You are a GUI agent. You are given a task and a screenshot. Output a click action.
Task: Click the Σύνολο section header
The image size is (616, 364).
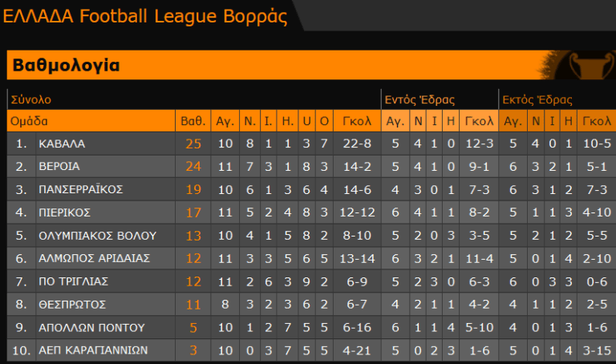tap(30, 100)
